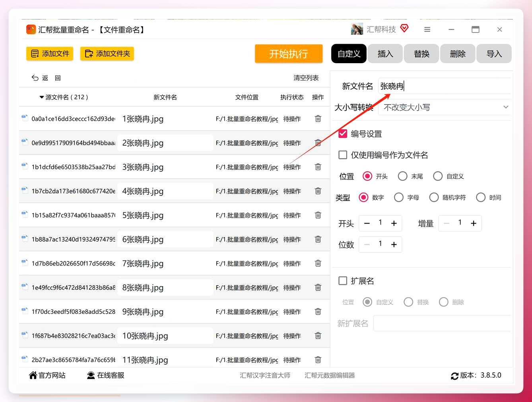The height and width of the screenshot is (402, 532).
Task: Click the 添加文件夹 button
Action: click(107, 54)
